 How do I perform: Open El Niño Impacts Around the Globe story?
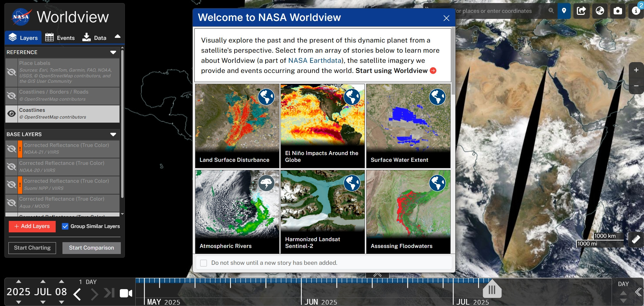point(323,126)
